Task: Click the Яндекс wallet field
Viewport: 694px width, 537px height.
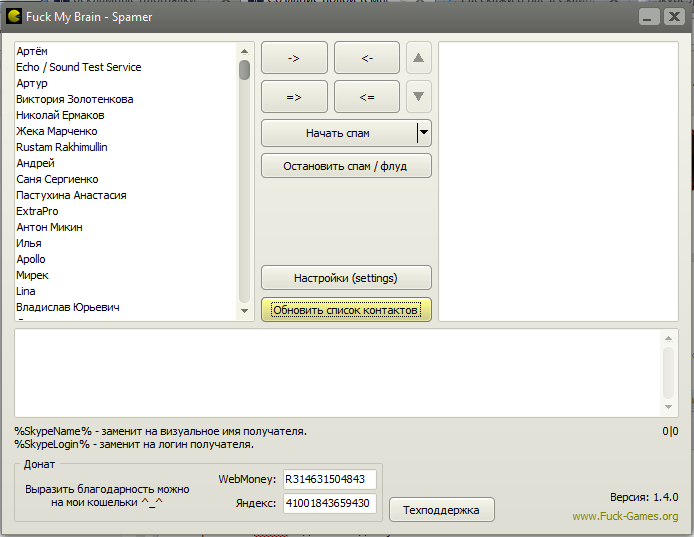Action: click(330, 503)
